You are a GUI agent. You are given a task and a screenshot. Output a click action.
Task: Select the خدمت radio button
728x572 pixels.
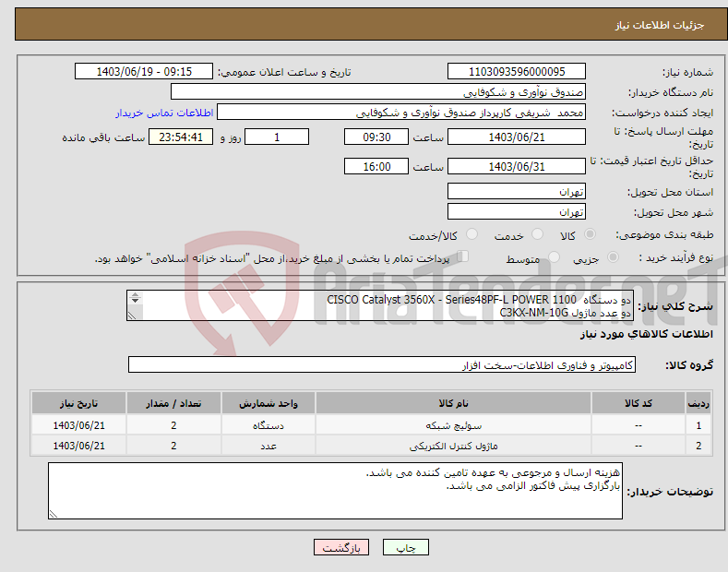(x=537, y=234)
